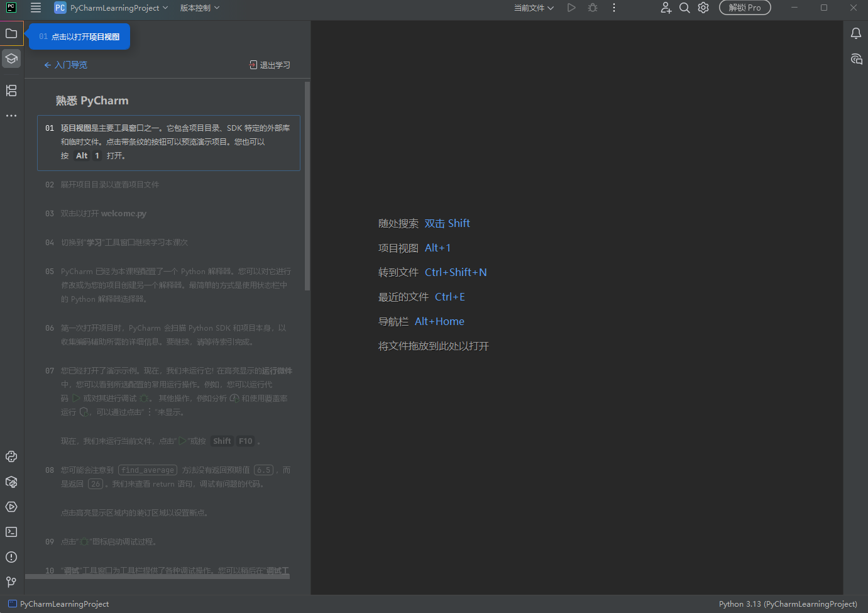
Task: Click the 熟悉 PyCharm lesson heading
Action: point(92,101)
